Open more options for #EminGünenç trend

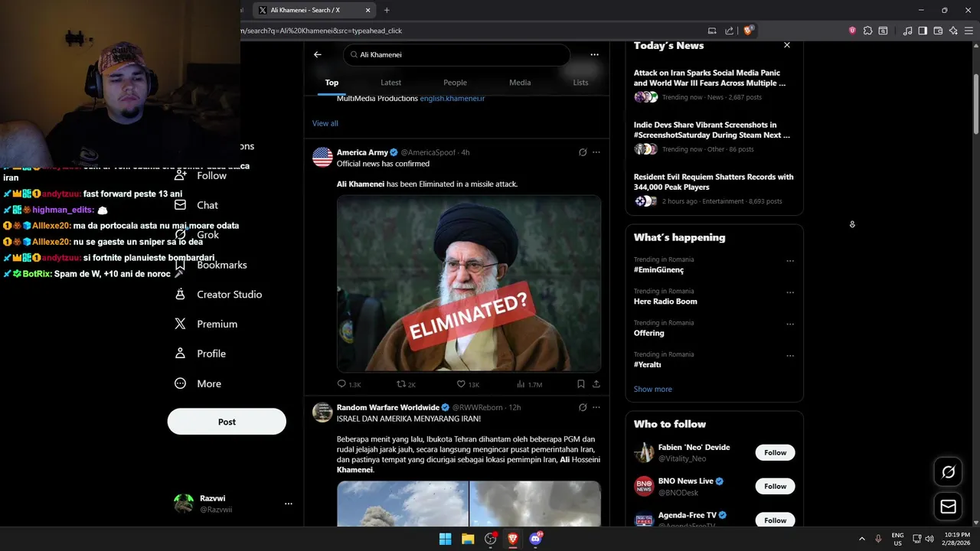click(790, 261)
